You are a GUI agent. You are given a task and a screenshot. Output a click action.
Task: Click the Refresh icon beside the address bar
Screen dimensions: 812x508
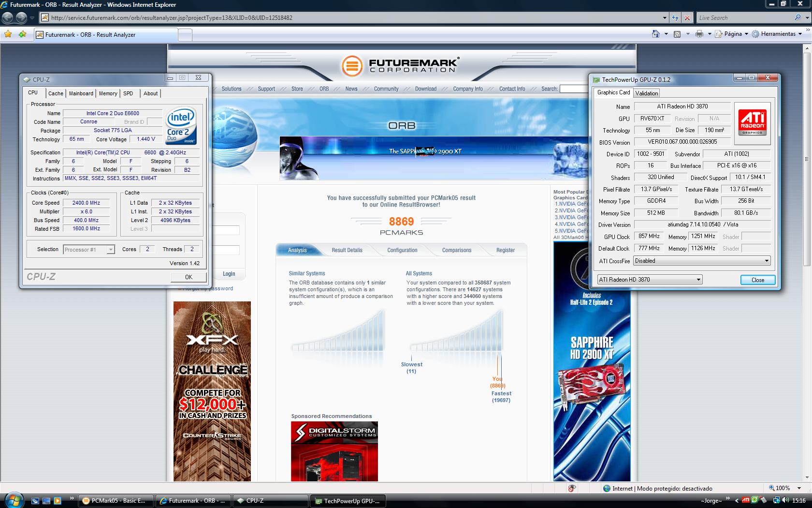click(x=675, y=18)
